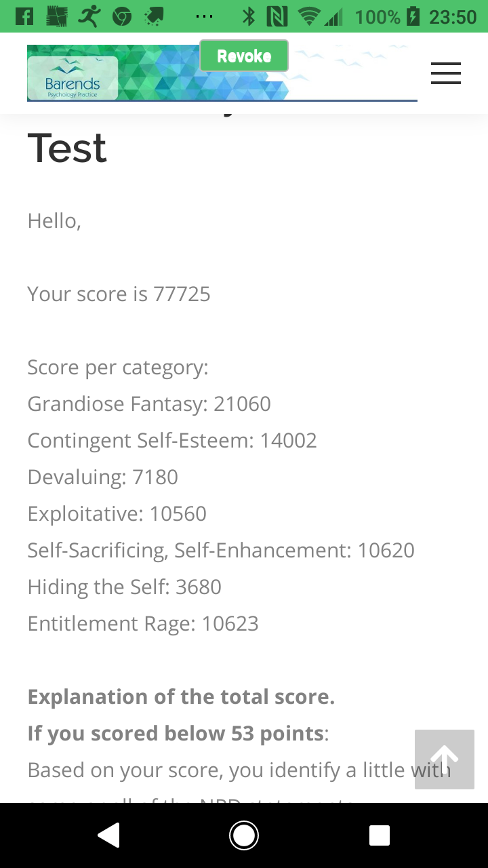Viewport: 488px width, 868px height.
Task: Tap the running figure fitness notification icon
Action: click(x=89, y=16)
